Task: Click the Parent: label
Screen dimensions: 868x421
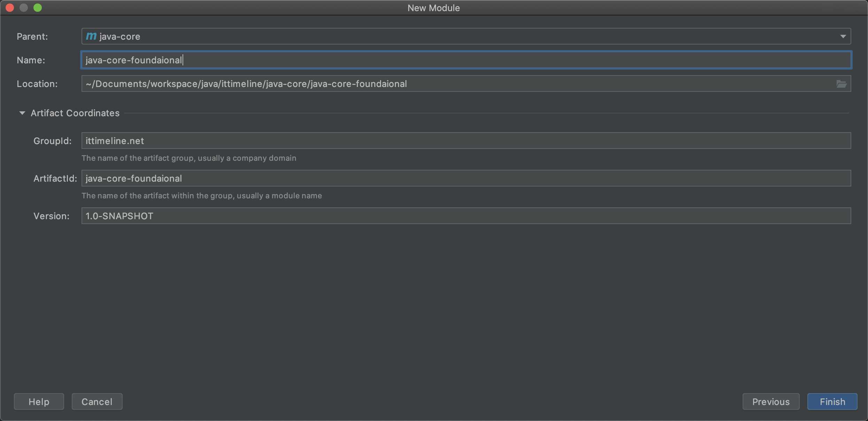Action: pos(32,36)
